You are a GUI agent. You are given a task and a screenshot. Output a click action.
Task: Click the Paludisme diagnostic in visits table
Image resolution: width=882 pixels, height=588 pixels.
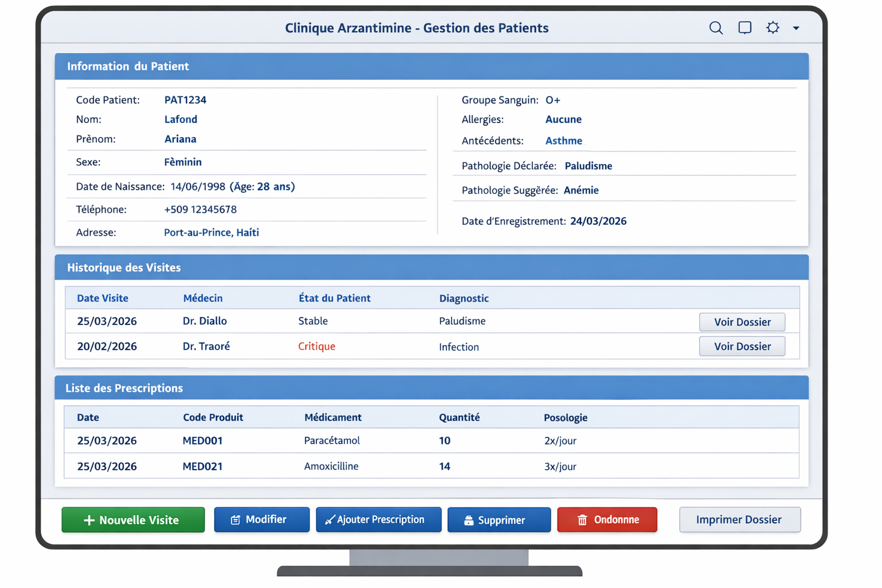click(x=462, y=321)
